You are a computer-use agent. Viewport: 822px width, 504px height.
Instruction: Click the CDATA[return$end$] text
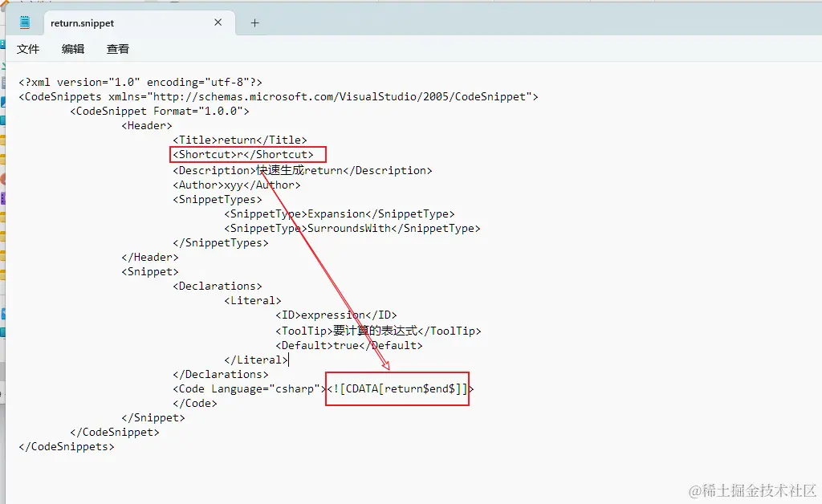click(x=400, y=388)
